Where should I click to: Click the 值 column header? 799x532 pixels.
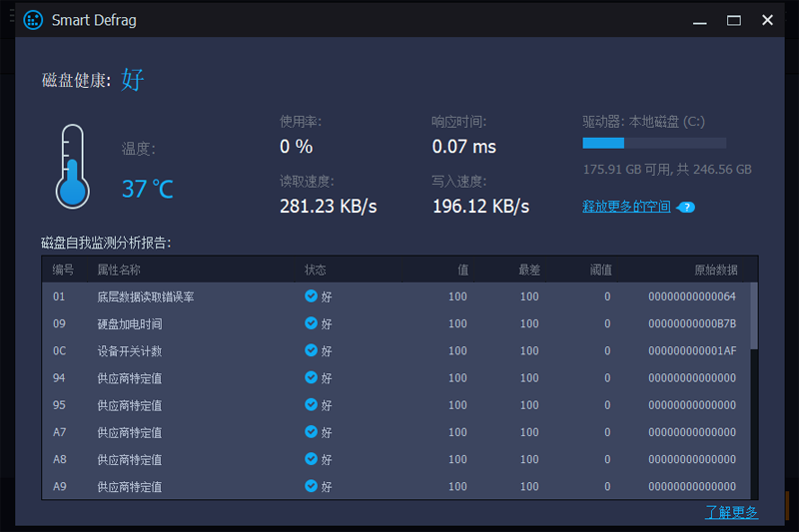pyautogui.click(x=462, y=269)
